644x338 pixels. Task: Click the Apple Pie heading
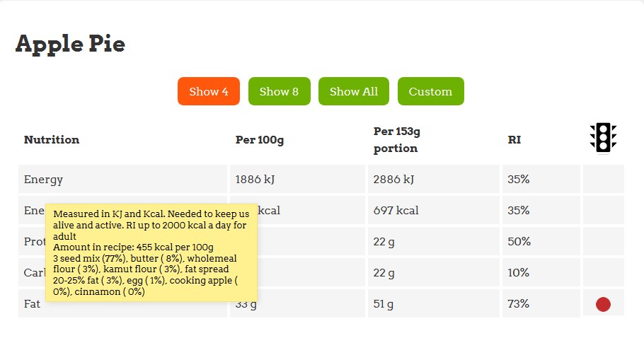[x=71, y=44]
